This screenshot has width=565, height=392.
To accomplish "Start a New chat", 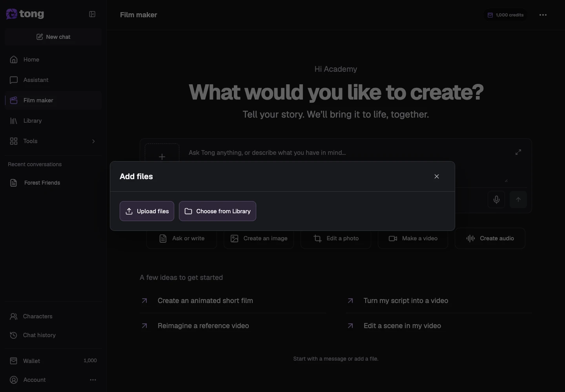I will point(53,37).
